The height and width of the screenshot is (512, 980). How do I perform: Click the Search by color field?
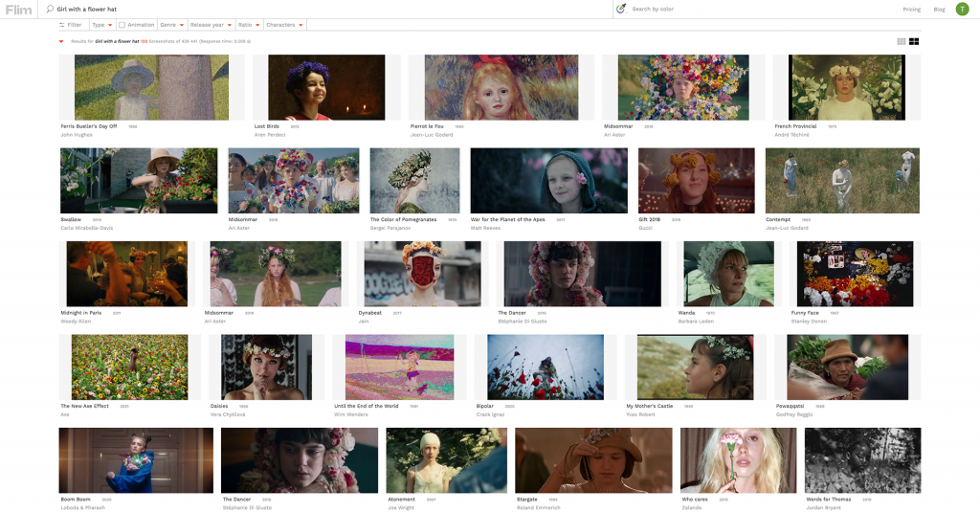click(x=653, y=9)
